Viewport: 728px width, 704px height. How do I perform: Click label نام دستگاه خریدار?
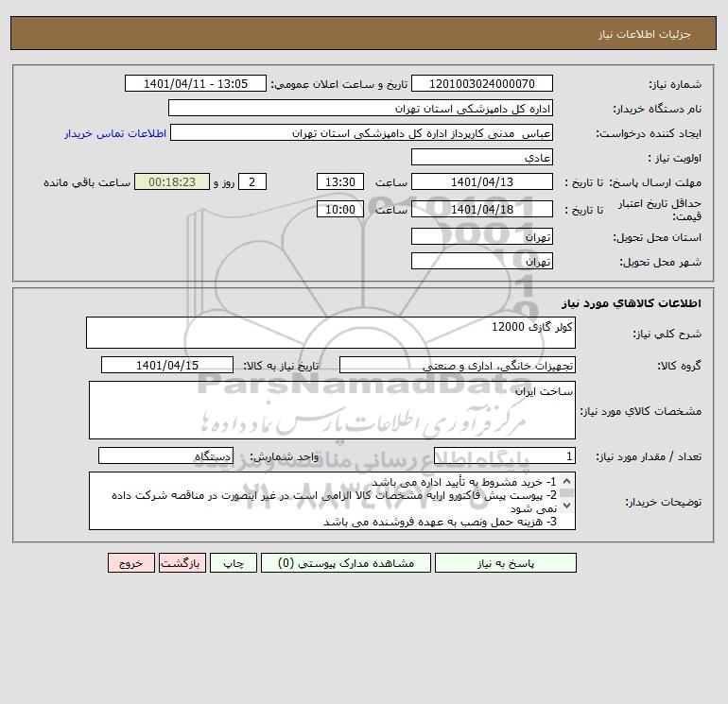[657, 109]
